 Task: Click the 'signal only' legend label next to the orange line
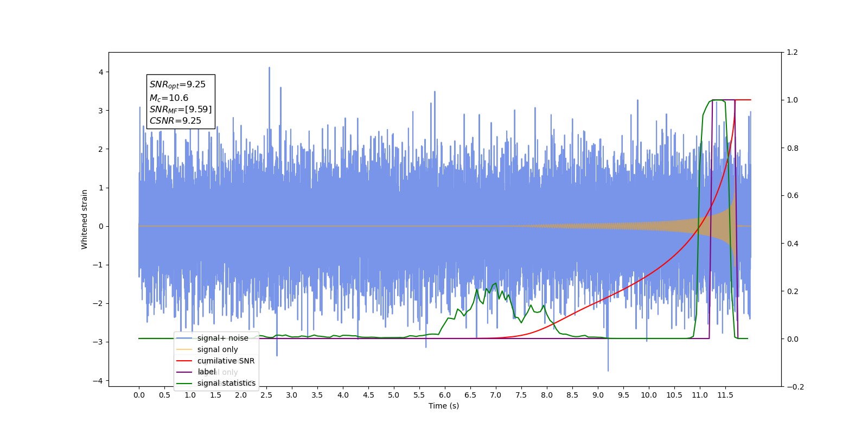coord(218,349)
